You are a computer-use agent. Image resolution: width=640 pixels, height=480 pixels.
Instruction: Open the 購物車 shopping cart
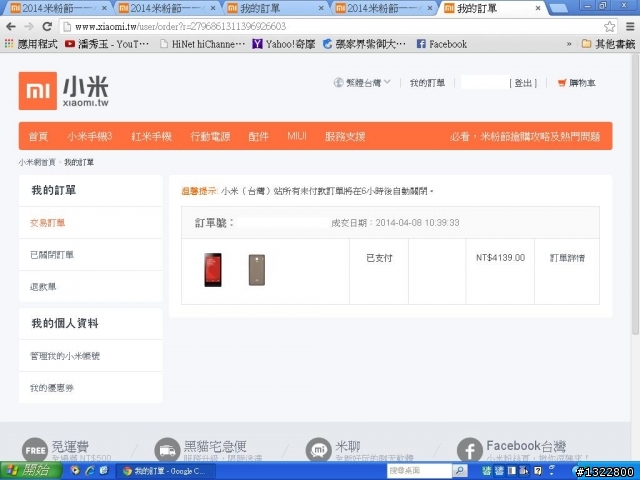coord(576,83)
